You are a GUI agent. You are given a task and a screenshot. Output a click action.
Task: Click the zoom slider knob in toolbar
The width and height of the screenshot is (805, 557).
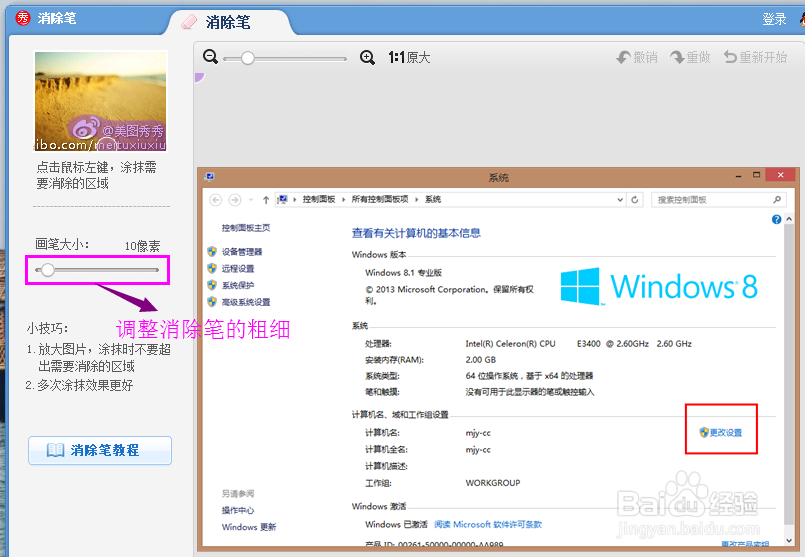coord(247,58)
